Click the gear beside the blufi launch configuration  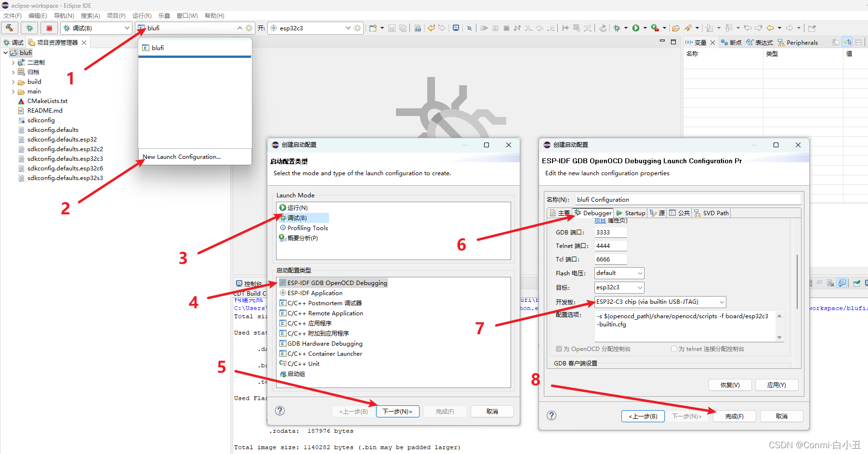point(249,28)
